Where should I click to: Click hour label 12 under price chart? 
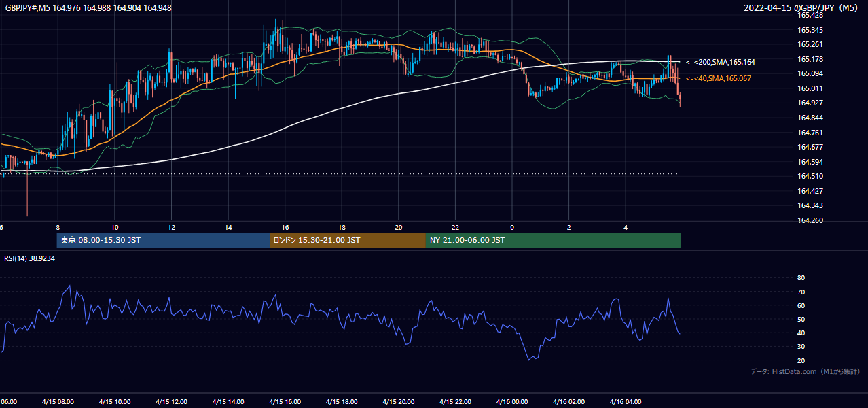pyautogui.click(x=172, y=227)
